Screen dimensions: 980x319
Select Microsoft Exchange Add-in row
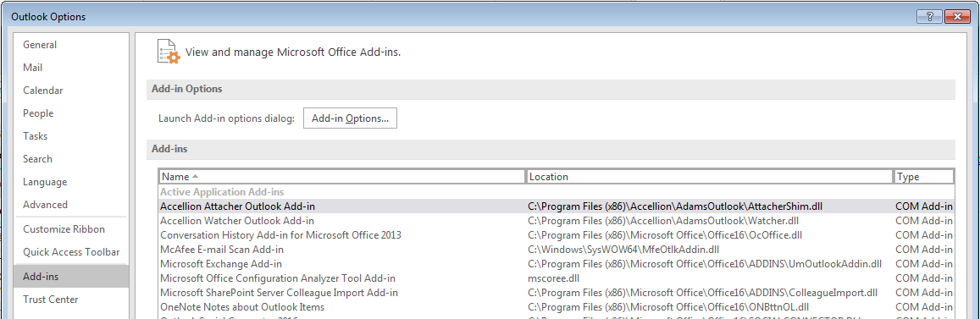pos(556,263)
